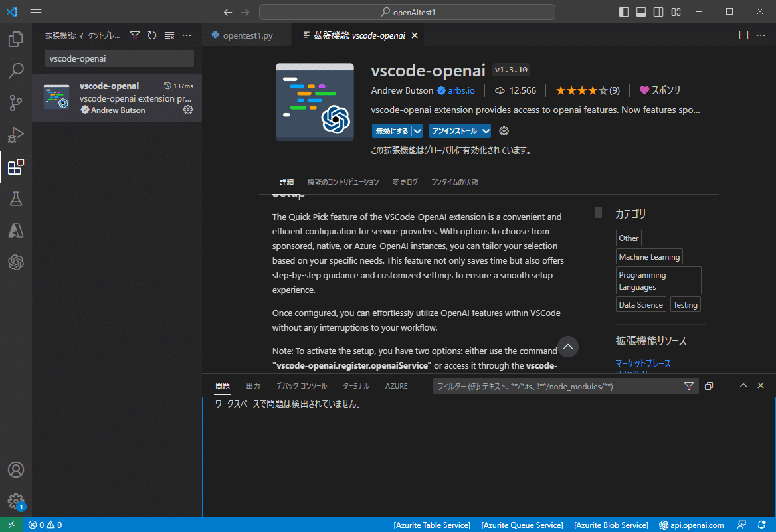
Task: Open the extensions filter funnel menu
Action: [x=135, y=35]
